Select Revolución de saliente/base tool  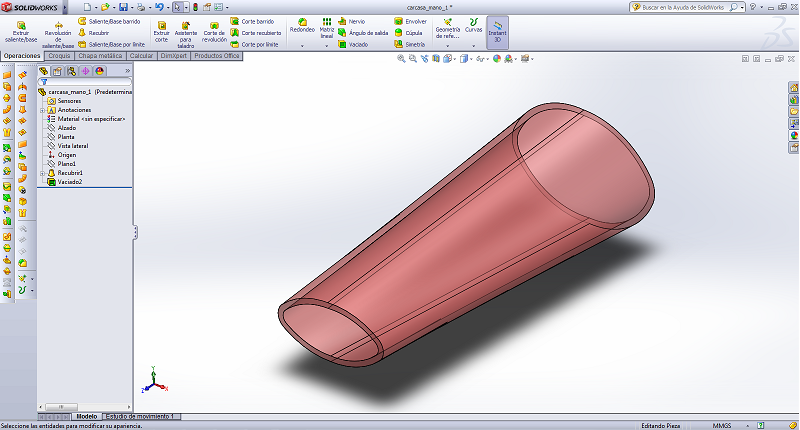tap(58, 35)
